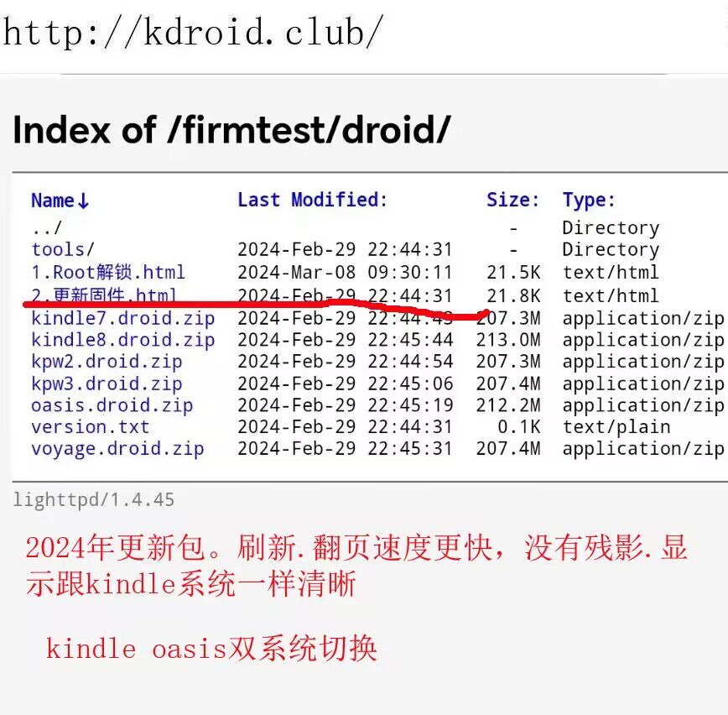Sort listing by Name column header
Image resolution: width=728 pixels, height=715 pixels.
60,201
